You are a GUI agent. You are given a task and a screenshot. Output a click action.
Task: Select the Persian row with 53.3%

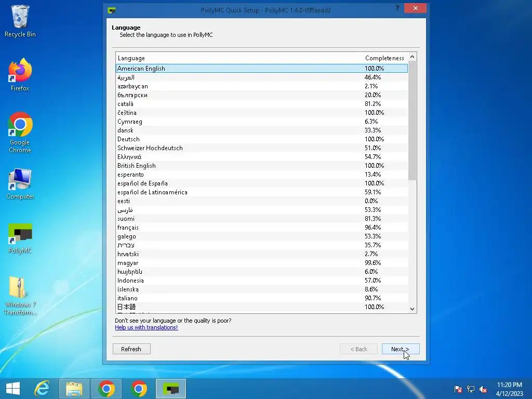pyautogui.click(x=262, y=210)
